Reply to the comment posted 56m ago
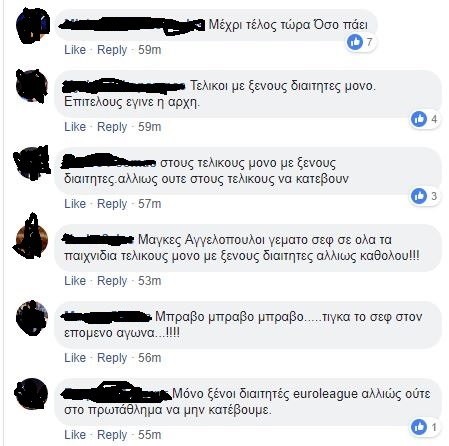The image size is (449, 446). [x=112, y=358]
